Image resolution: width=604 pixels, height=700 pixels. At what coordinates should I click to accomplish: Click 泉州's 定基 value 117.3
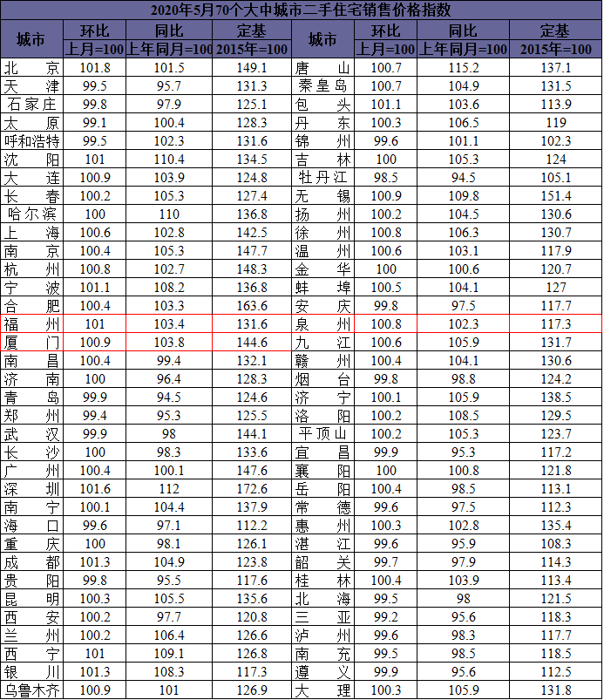coord(556,324)
